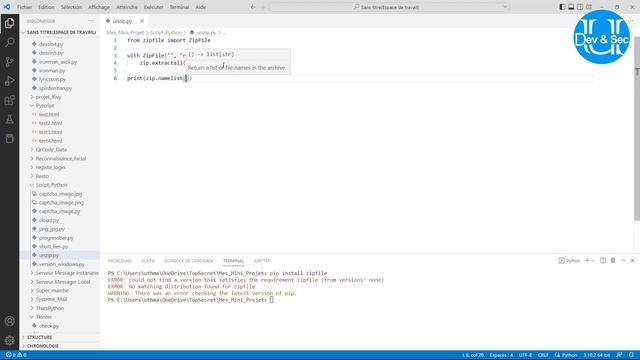Open notifications bell in status bar
640x360 pixels.
631,355
